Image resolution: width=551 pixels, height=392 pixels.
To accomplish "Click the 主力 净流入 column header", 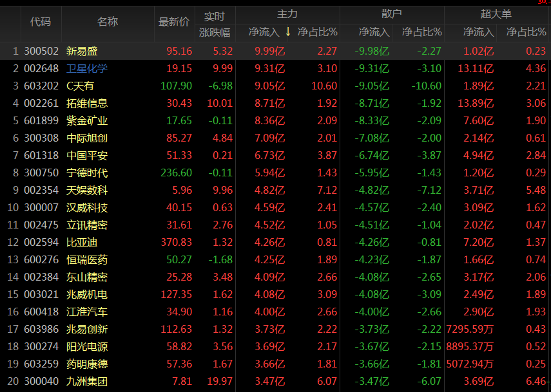I will coord(264,32).
